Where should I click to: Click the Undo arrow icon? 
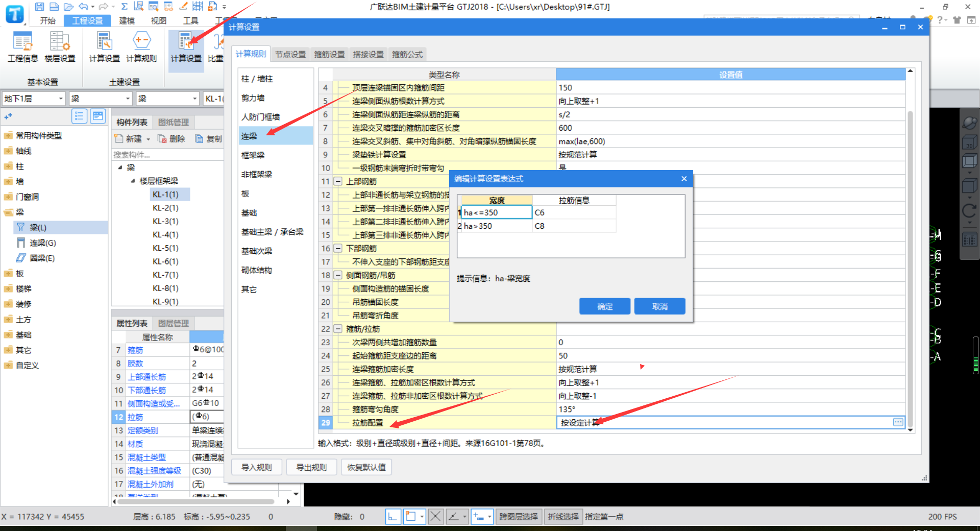tap(84, 7)
